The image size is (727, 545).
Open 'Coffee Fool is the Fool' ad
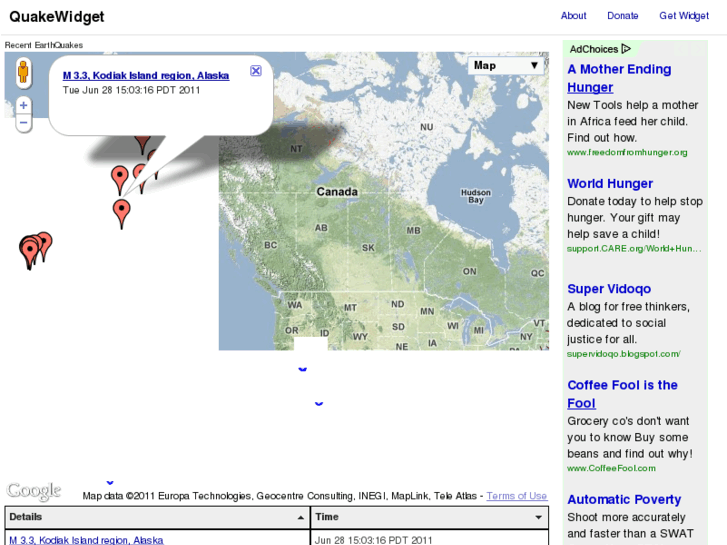pyautogui.click(x=622, y=394)
